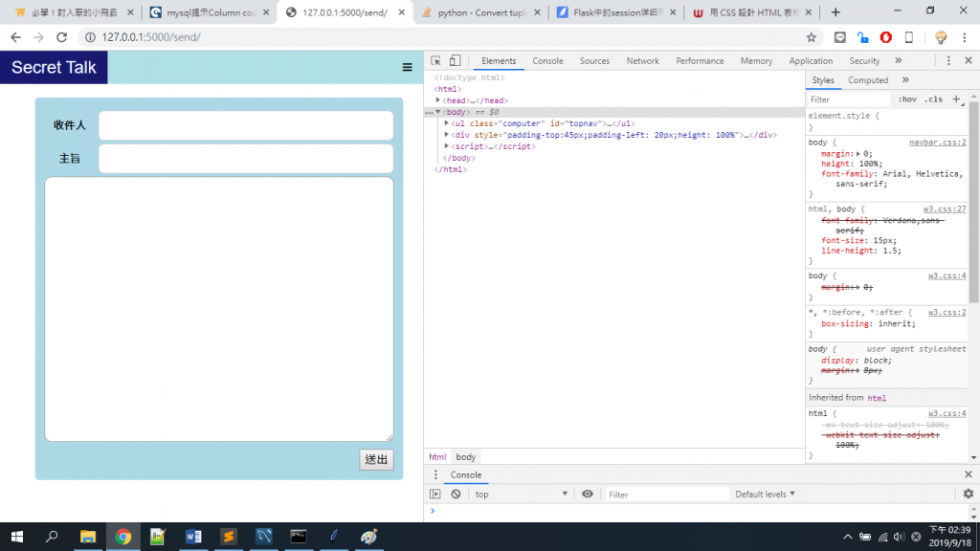Expand the ul topnav element node
This screenshot has width=980, height=551.
point(447,123)
